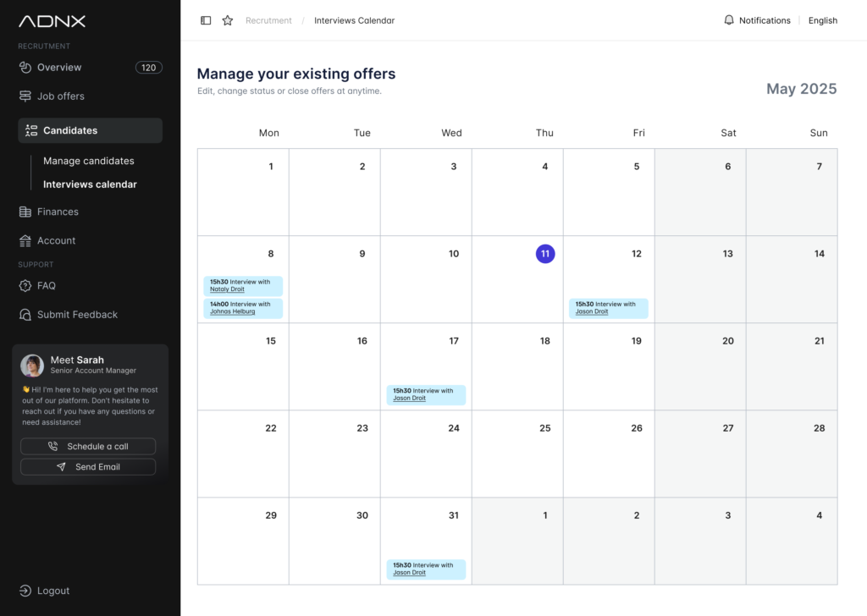Click the Recruitment breadcrumb
This screenshot has height=616, width=867.
pos(268,19)
